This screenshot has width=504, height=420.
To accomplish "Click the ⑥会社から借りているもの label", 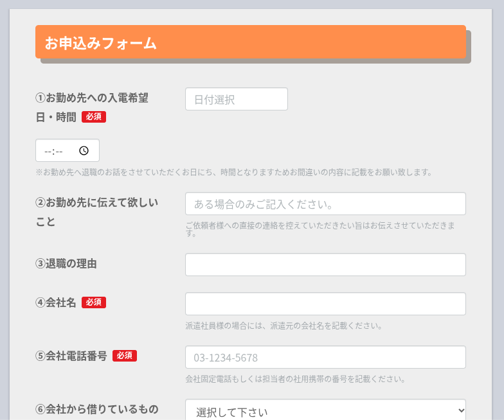I will (96, 409).
